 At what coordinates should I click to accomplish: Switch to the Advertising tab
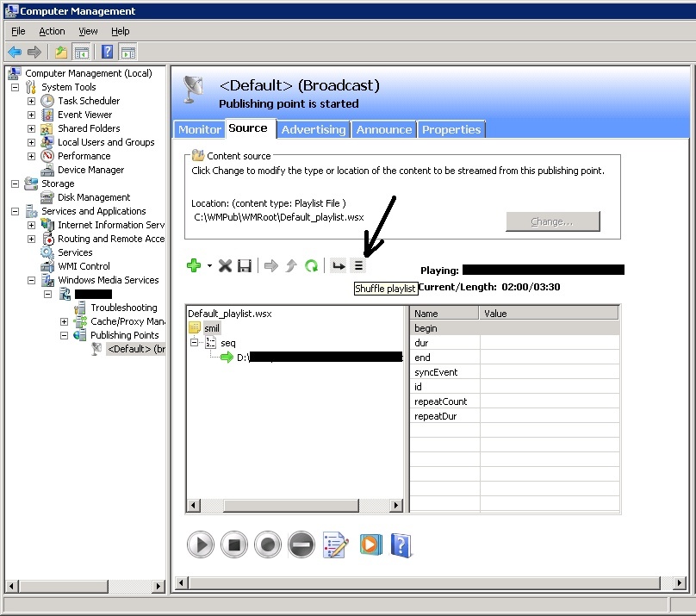[x=314, y=129]
